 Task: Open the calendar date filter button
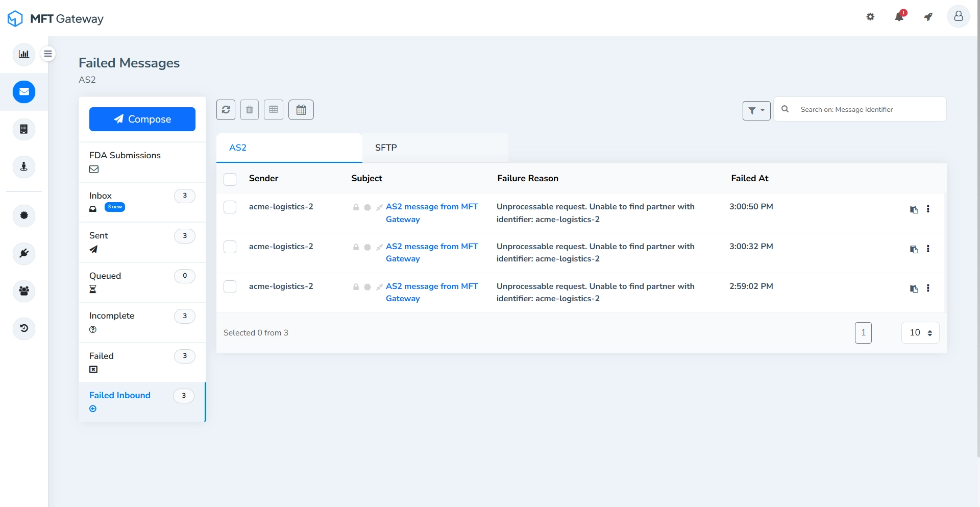click(301, 110)
